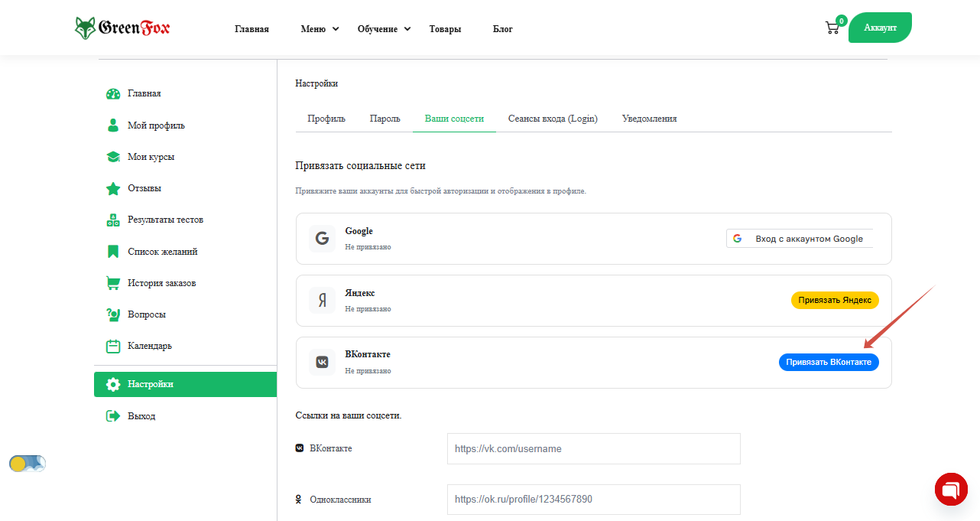980x521 pixels.
Task: Open the shopping cart icon
Action: pyautogui.click(x=832, y=28)
